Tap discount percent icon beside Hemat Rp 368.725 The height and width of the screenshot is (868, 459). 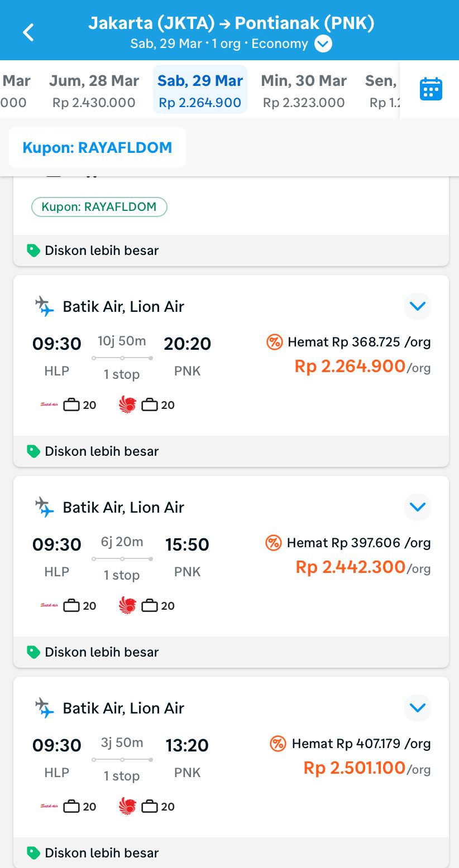pyautogui.click(x=275, y=342)
